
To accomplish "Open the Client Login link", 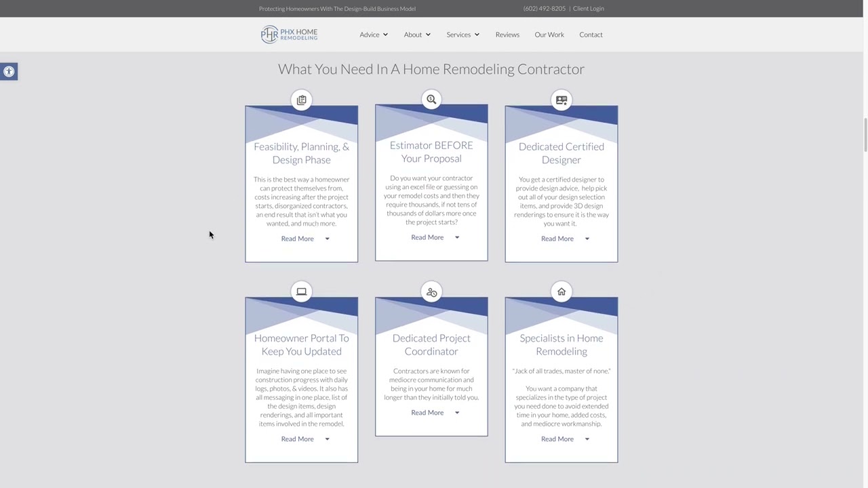I will 589,9.
